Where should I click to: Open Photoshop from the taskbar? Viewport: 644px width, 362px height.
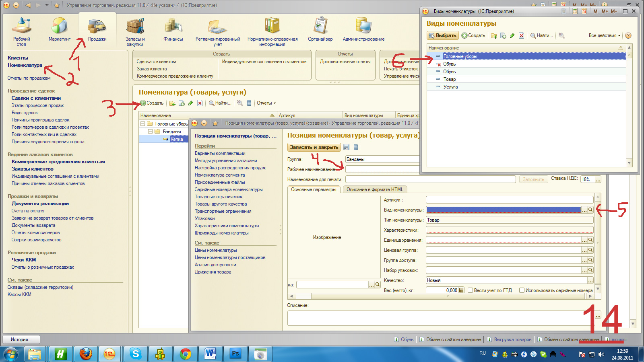click(x=235, y=354)
